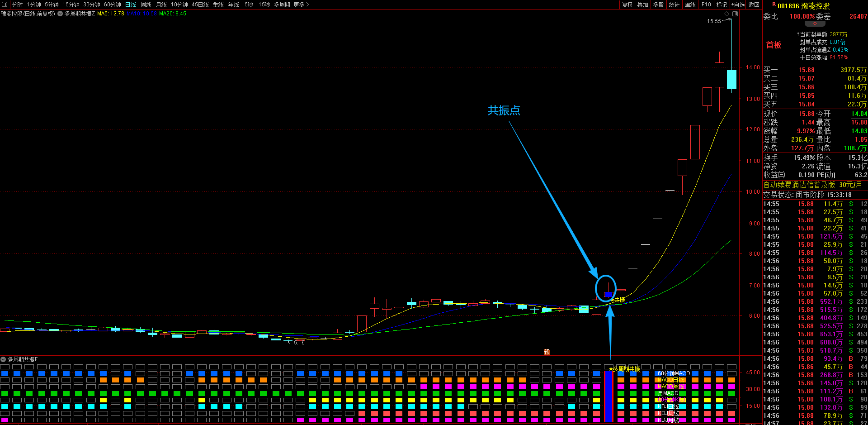Select the 15秒 period tab
The height and width of the screenshot is (425, 868).
pyautogui.click(x=264, y=5)
